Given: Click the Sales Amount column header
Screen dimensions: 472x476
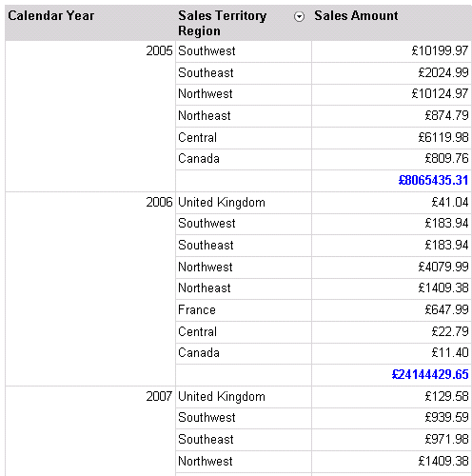Looking at the screenshot, I should (x=391, y=23).
